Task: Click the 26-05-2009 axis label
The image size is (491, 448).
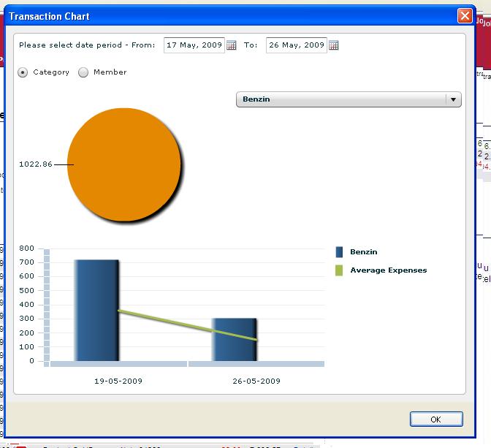Action: click(x=256, y=381)
